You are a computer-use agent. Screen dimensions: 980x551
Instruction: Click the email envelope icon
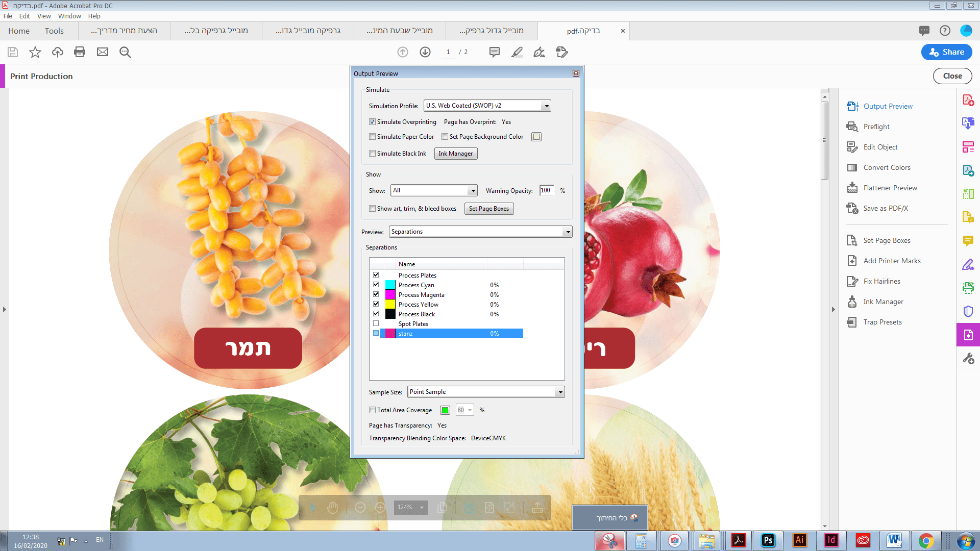[x=103, y=52]
